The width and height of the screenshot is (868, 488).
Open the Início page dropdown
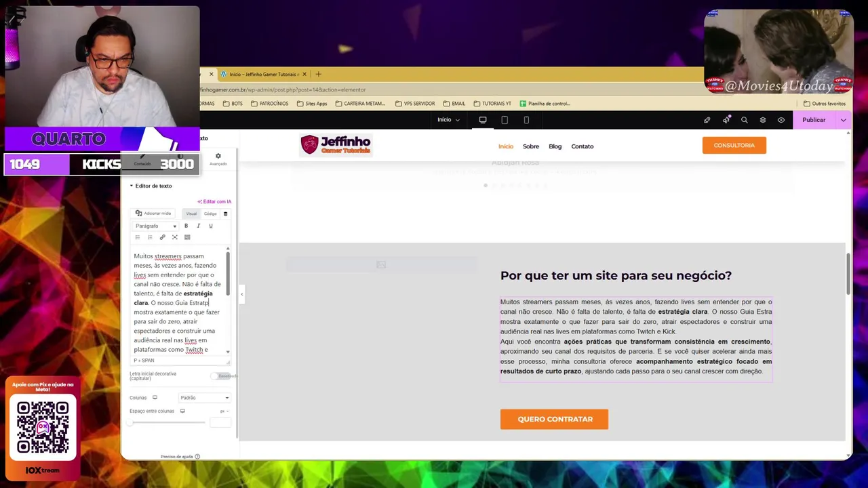click(x=448, y=120)
